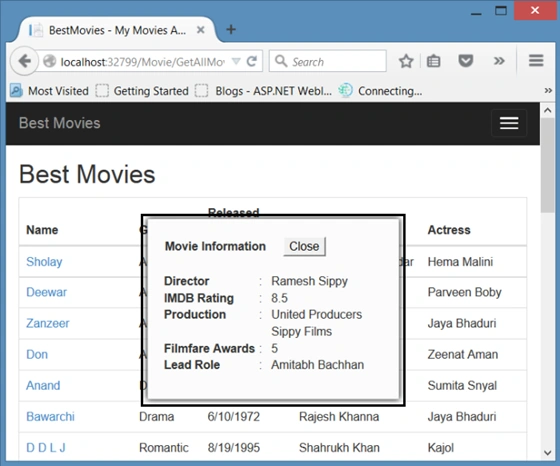Show more bookmarks overflow chevron

click(x=548, y=91)
